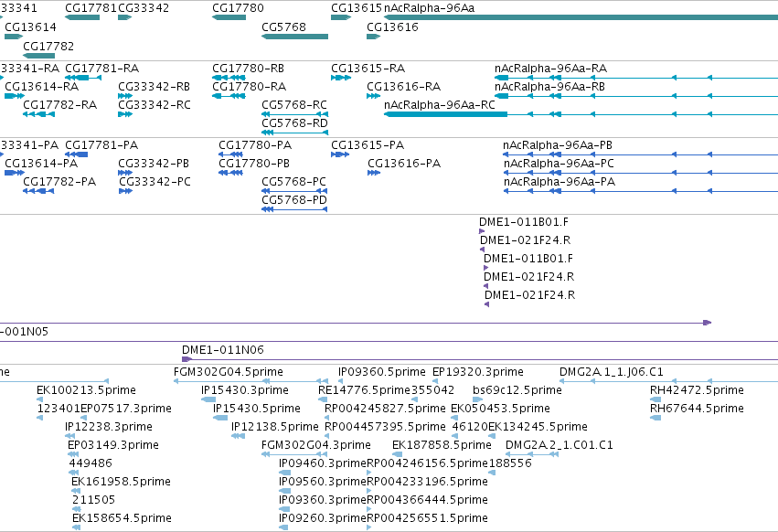778x532 pixels.
Task: Select EST EK187858.5prime
Action: pos(442,445)
